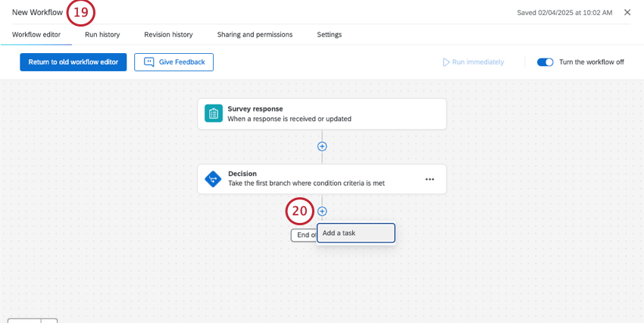644x323 pixels.
Task: Open the Decision three-dots options menu
Action: pyautogui.click(x=430, y=179)
